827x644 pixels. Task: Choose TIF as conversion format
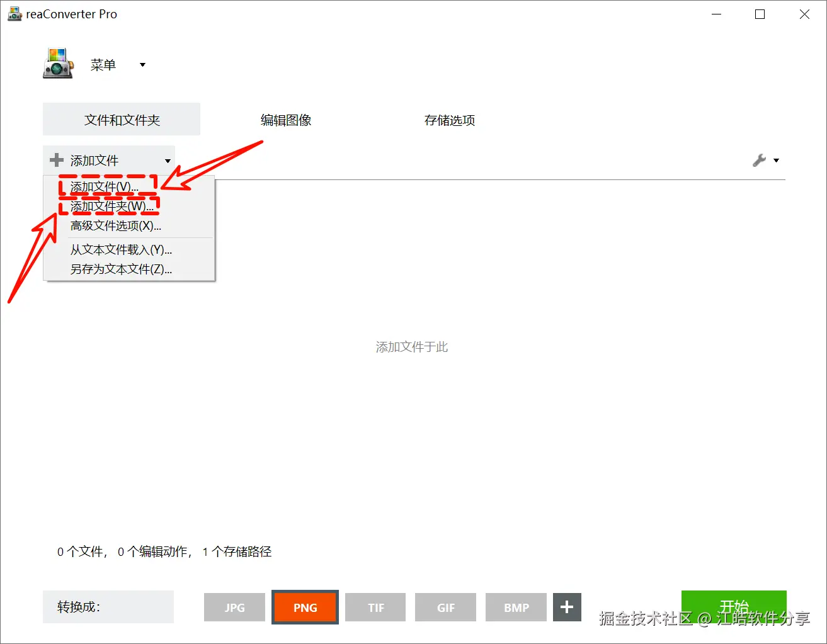tap(376, 607)
